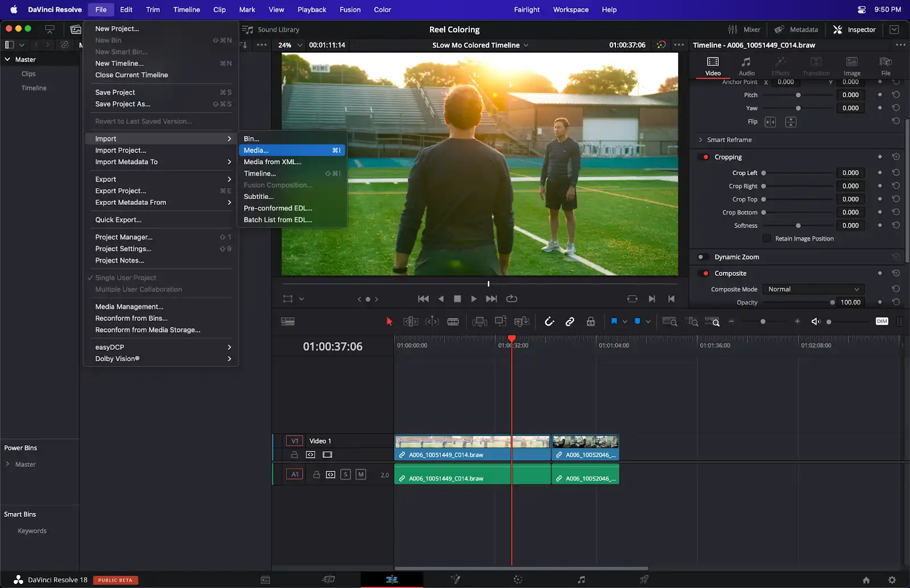Open the Fairlight page music note icon
This screenshot has height=588, width=910.
581,579
